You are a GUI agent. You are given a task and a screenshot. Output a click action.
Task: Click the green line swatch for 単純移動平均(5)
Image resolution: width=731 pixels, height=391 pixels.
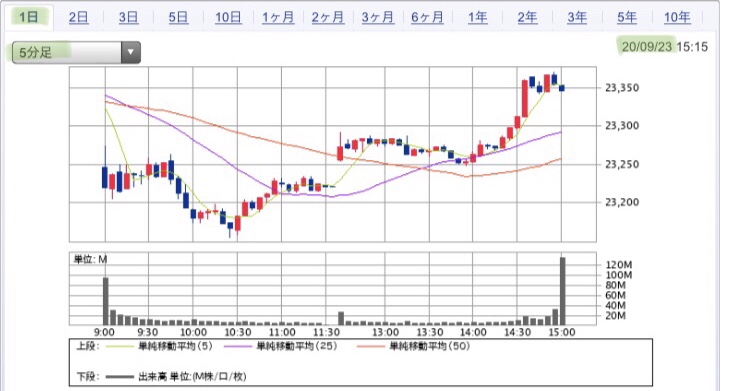coord(119,347)
